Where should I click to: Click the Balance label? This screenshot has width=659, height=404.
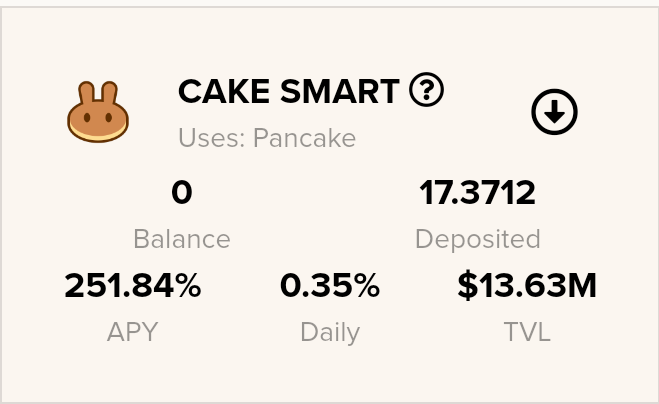click(182, 239)
